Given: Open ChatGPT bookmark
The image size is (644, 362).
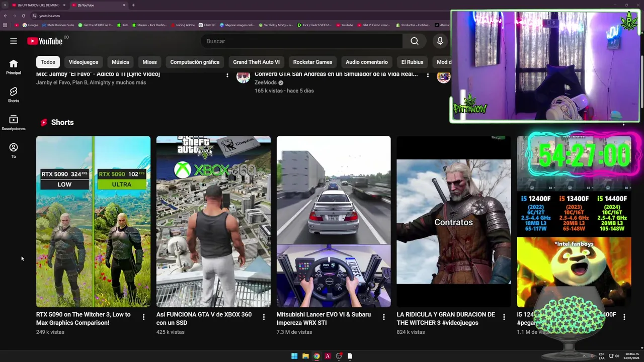Looking at the screenshot, I should [207, 25].
